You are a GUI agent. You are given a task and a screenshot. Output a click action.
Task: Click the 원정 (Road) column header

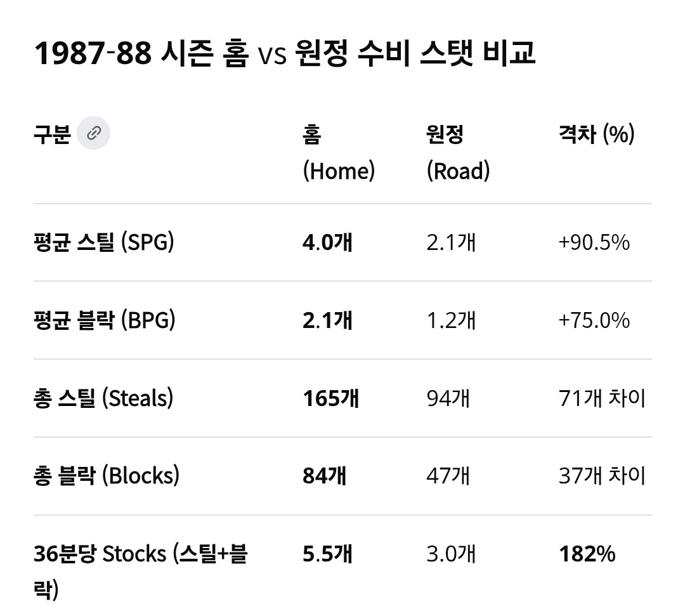click(x=458, y=152)
